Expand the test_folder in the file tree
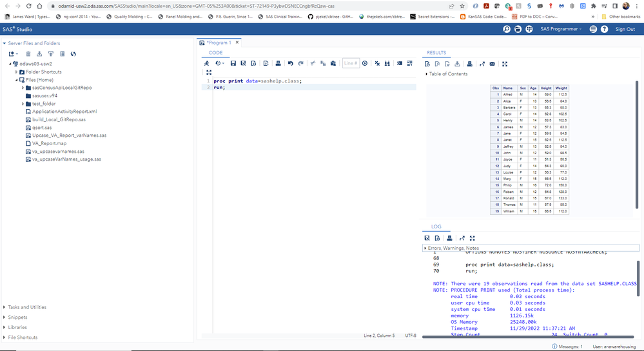 coord(23,104)
